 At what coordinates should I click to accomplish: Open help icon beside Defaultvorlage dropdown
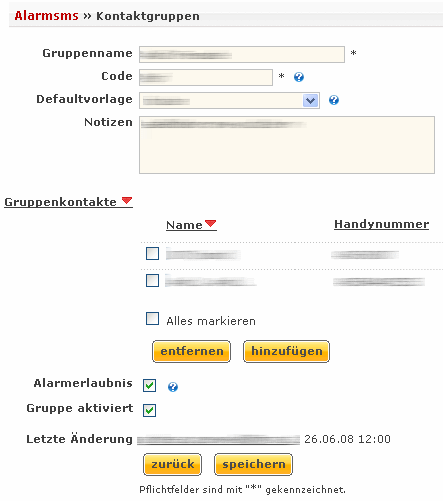click(x=334, y=100)
